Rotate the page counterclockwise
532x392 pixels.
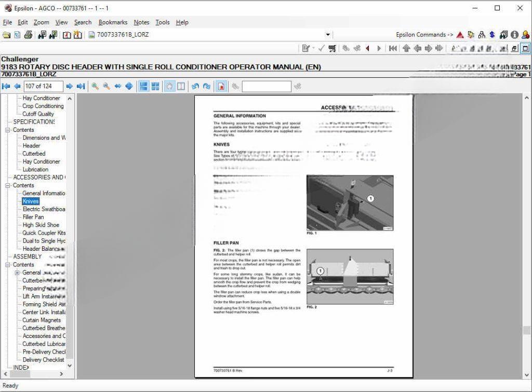tap(196, 86)
